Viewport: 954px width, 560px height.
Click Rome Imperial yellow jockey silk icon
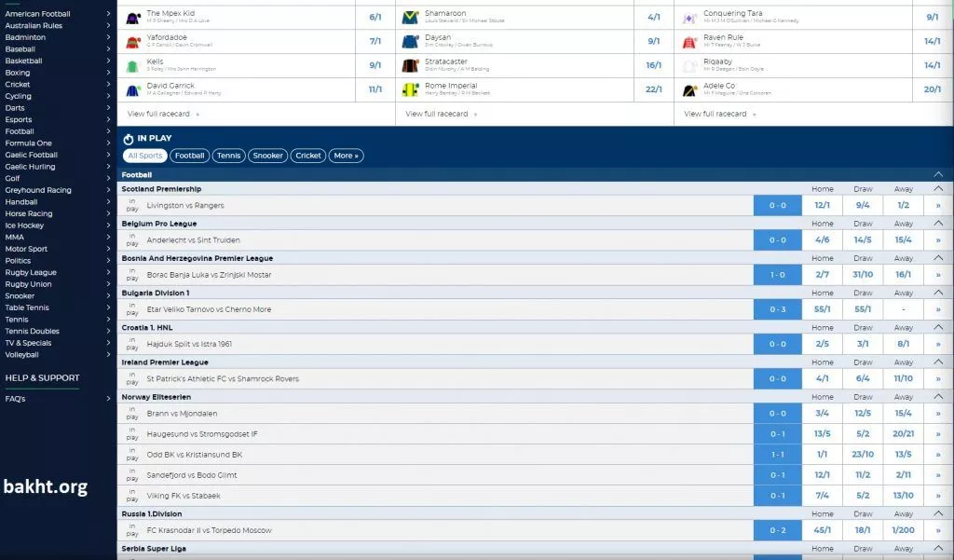(x=410, y=89)
